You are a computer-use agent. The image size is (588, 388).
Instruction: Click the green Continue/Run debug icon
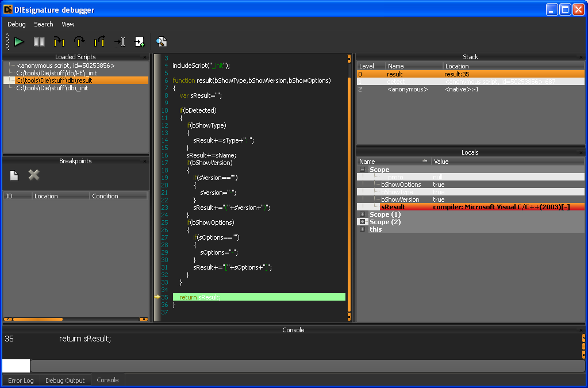19,41
